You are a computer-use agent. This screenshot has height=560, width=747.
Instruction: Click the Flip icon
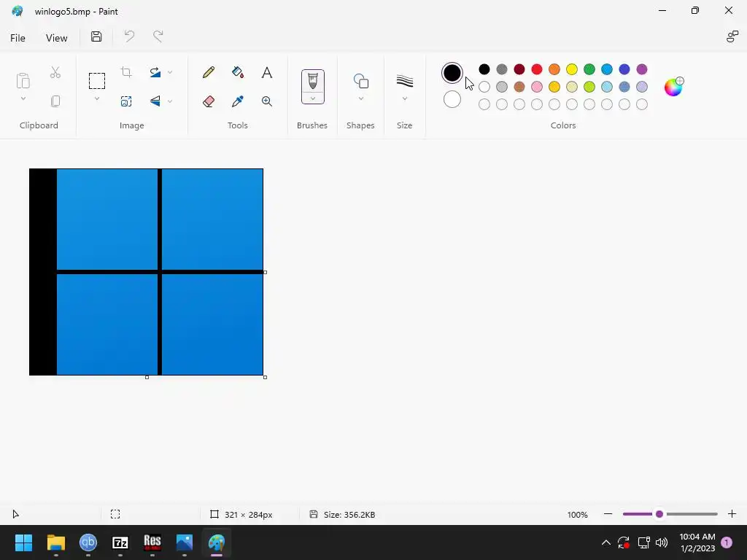point(155,101)
